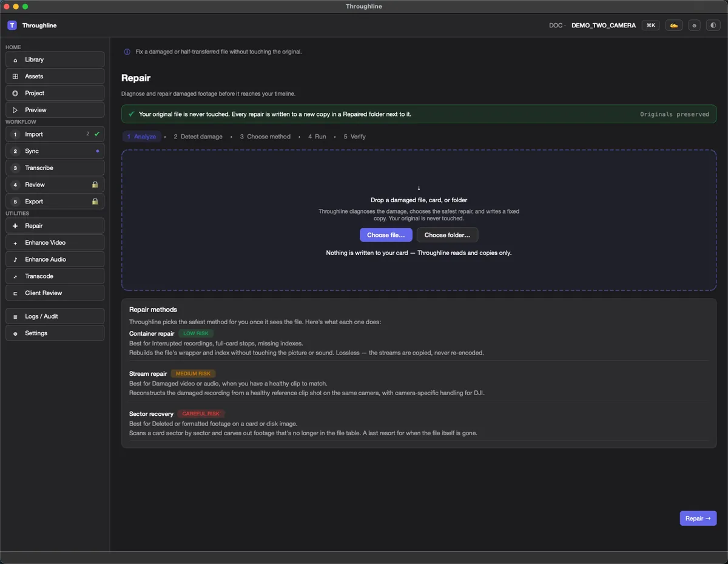
Task: Click the writing-hand icon in the header
Action: point(674,25)
